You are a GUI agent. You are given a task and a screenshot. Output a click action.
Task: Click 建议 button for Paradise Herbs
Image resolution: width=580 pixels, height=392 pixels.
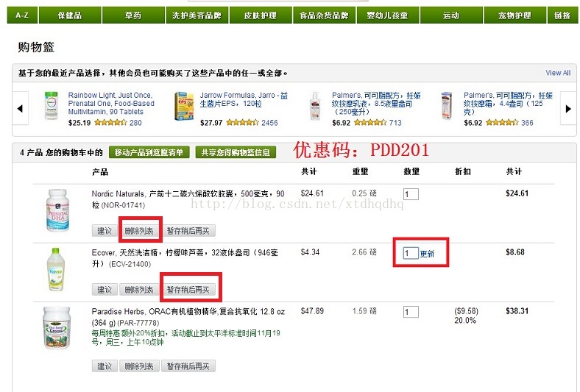point(105,366)
